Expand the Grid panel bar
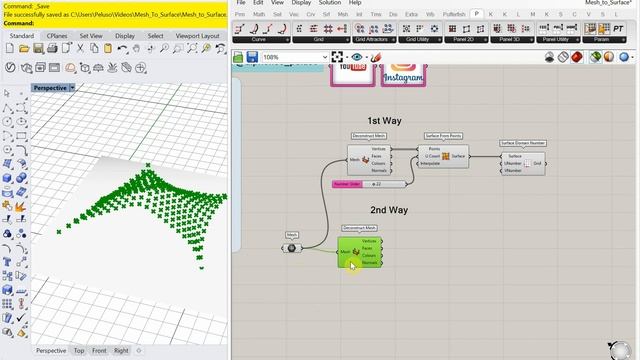 [x=321, y=40]
